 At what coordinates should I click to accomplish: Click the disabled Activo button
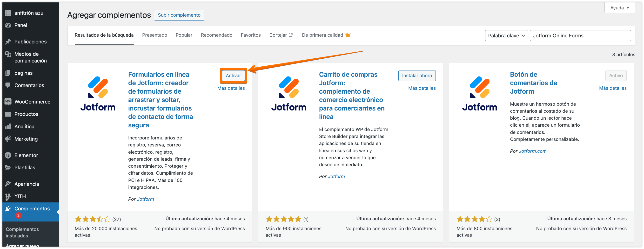pos(616,76)
